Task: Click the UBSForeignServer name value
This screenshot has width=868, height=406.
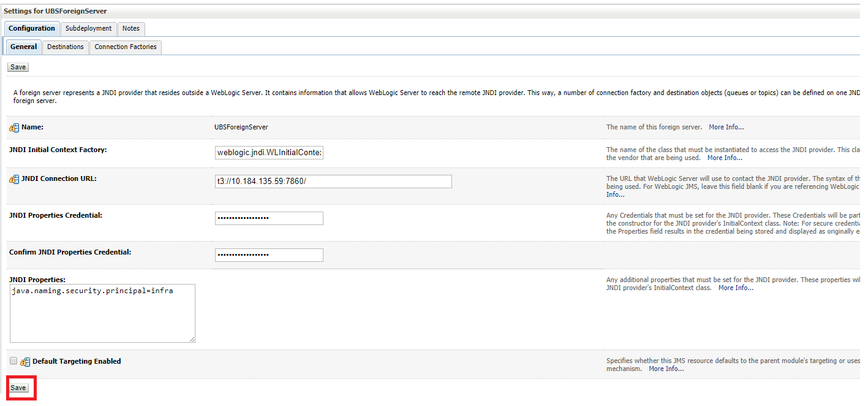Action: 241,128
